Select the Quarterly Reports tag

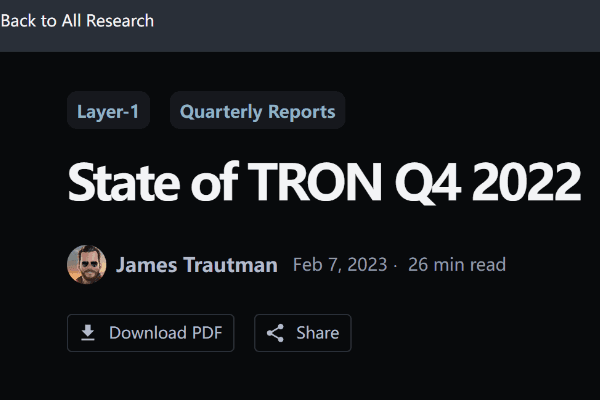click(257, 111)
